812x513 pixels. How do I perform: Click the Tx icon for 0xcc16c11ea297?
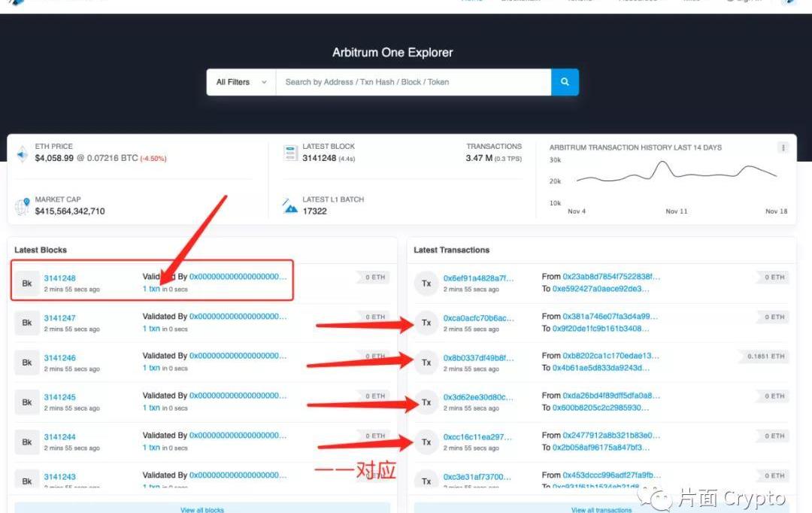[426, 442]
